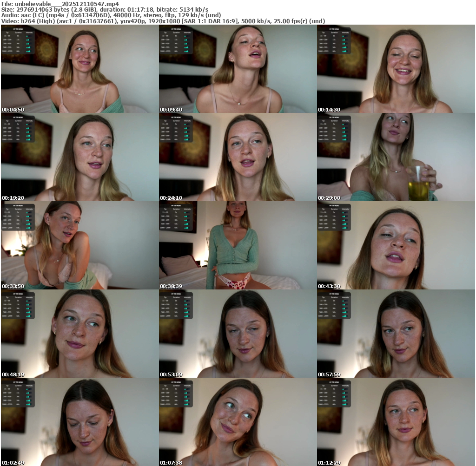Open the frame at timestamp 00:33:50

[x=79, y=245]
